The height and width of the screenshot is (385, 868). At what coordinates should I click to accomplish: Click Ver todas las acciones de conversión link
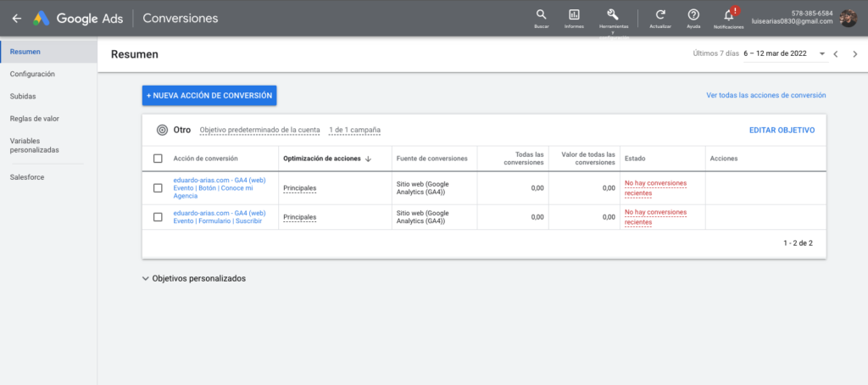(766, 95)
